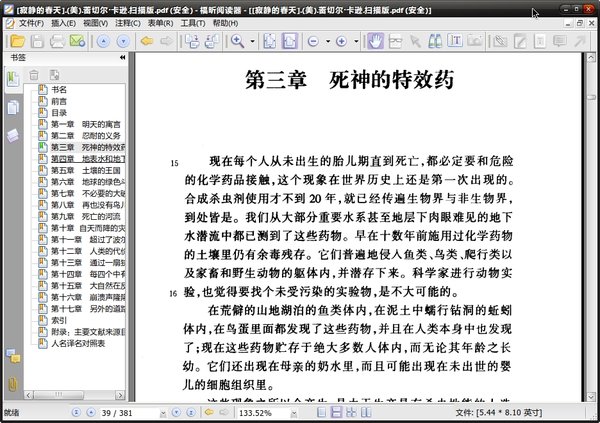Screen dimensions: 600x423
Task: Open the zoom tool dropdown arrow
Action: click(x=256, y=41)
